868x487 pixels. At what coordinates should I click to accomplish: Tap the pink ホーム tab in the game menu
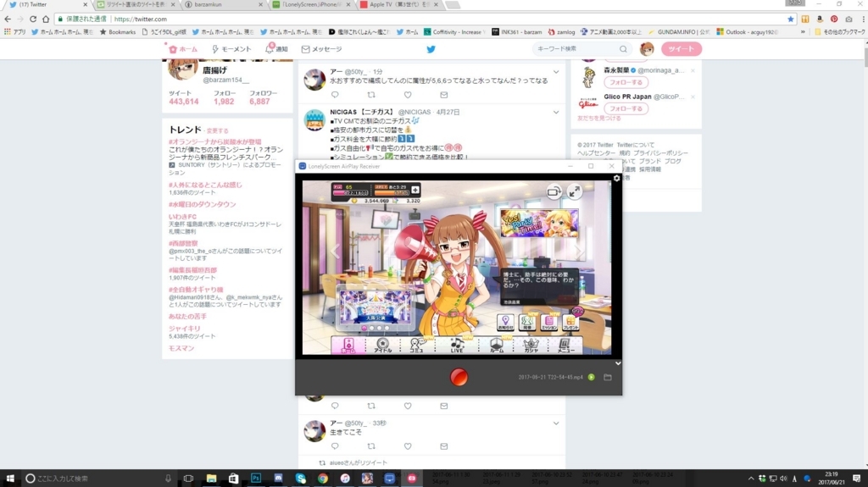point(348,346)
